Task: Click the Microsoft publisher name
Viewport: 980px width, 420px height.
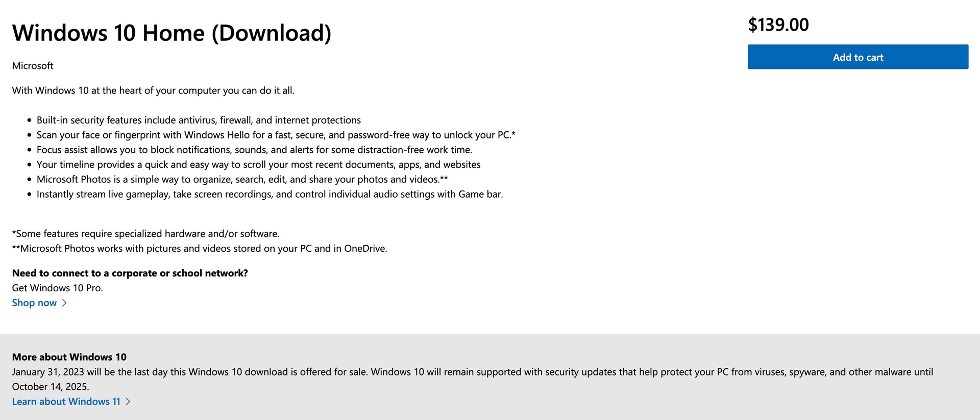Action: pos(33,66)
